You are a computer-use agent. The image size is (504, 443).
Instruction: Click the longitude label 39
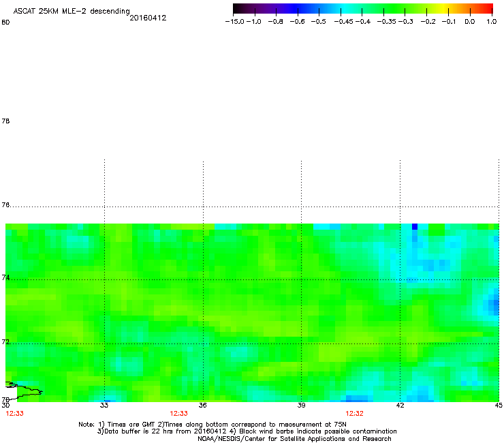coord(301,406)
